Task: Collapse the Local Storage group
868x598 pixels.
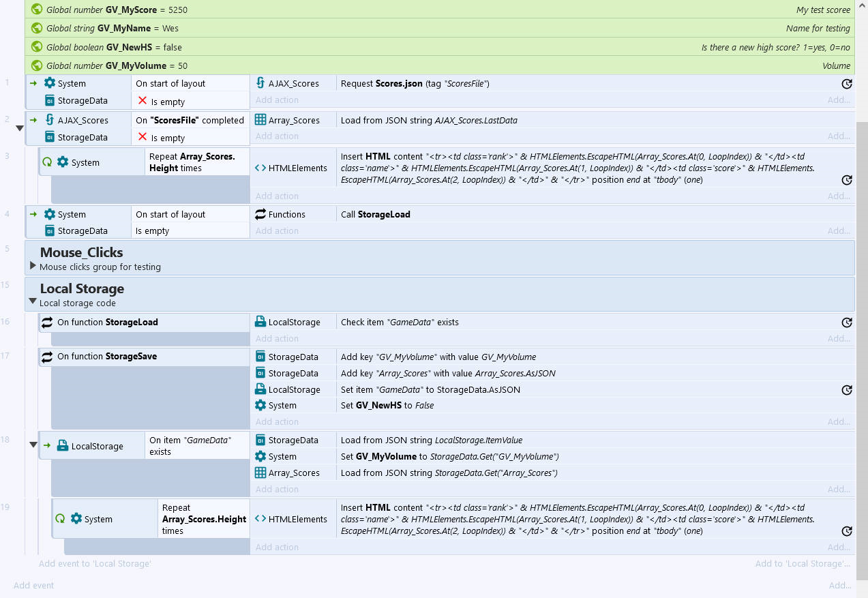Action: [x=33, y=301]
